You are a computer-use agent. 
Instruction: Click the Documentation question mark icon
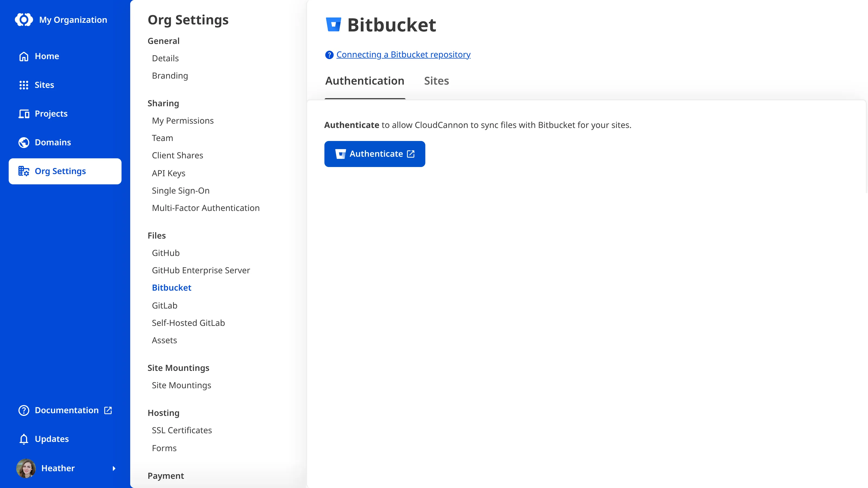point(24,410)
